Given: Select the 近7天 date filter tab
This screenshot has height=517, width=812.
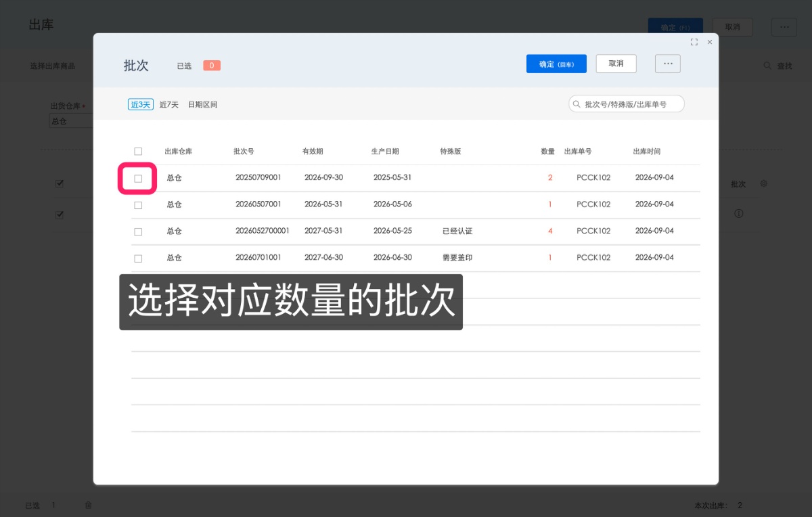Looking at the screenshot, I should (169, 104).
